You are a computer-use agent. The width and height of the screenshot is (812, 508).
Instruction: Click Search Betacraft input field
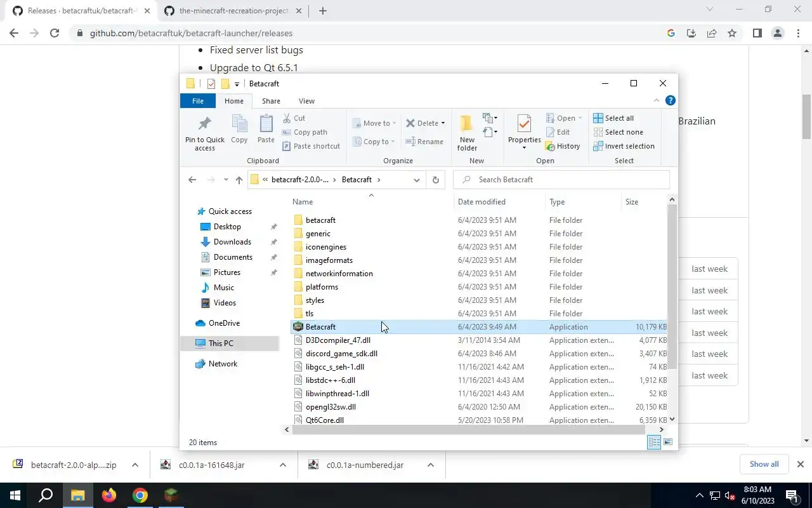[561, 180]
